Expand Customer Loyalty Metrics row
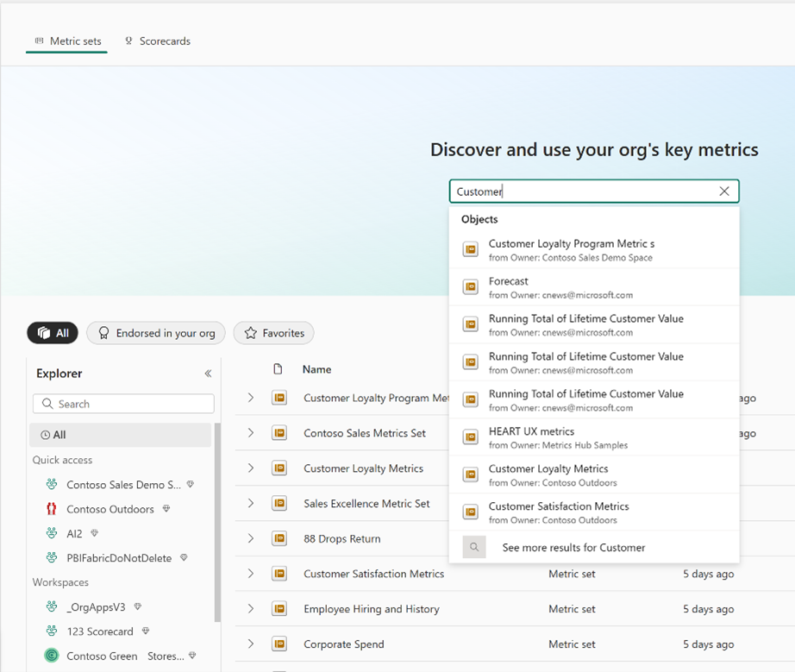The image size is (795, 672). coord(250,468)
